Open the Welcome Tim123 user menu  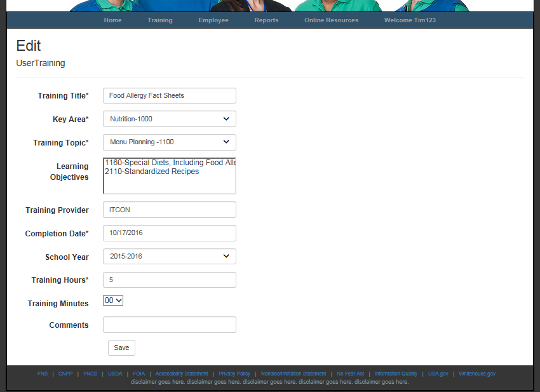410,20
